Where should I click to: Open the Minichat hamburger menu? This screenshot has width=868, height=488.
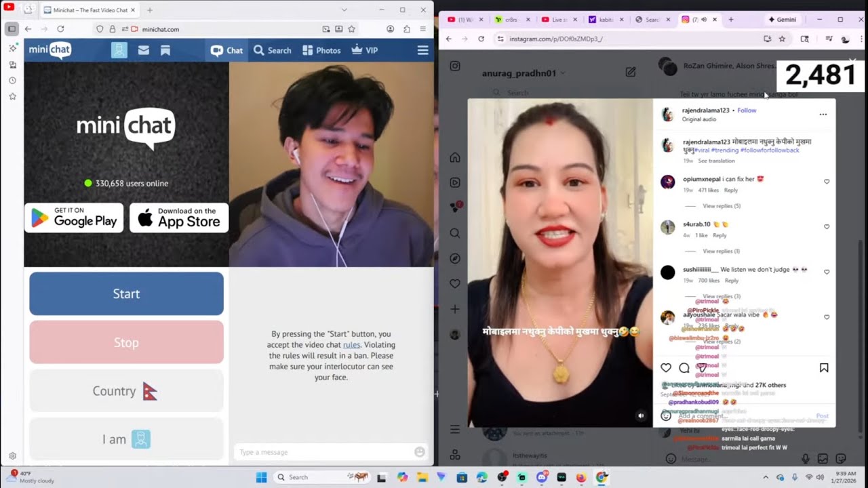pos(422,50)
